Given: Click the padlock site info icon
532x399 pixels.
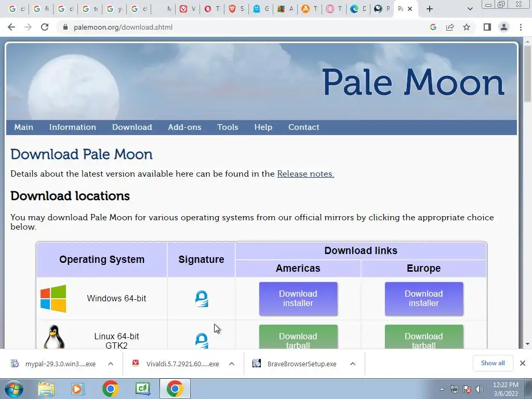Looking at the screenshot, I should [65, 27].
